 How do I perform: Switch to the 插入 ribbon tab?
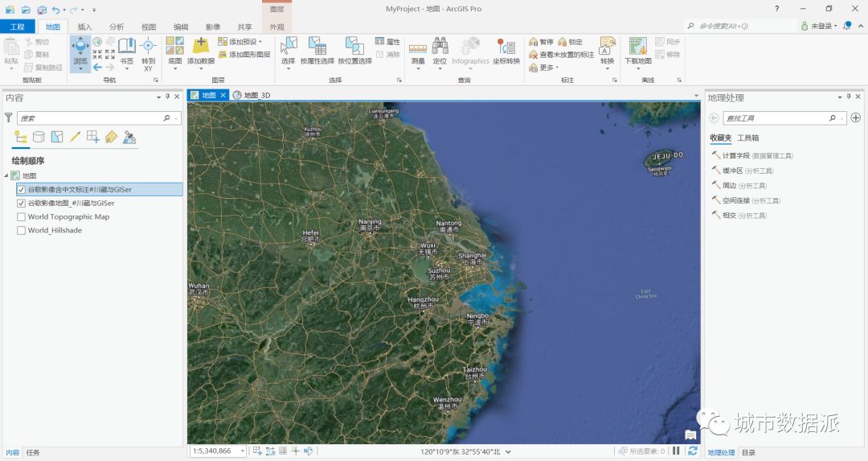pyautogui.click(x=84, y=27)
